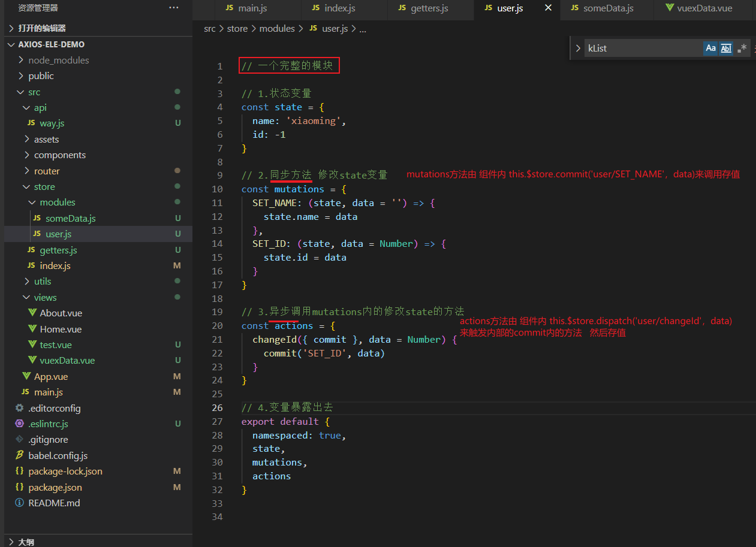Select user.js in the explorer tree
The height and width of the screenshot is (547, 756).
coord(98,234)
